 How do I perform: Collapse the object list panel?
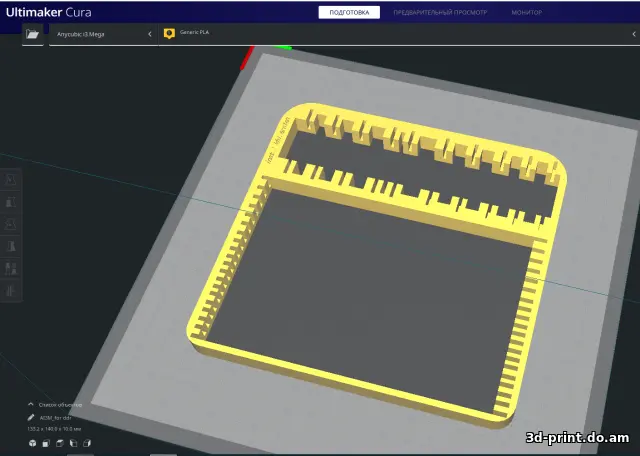(31, 405)
